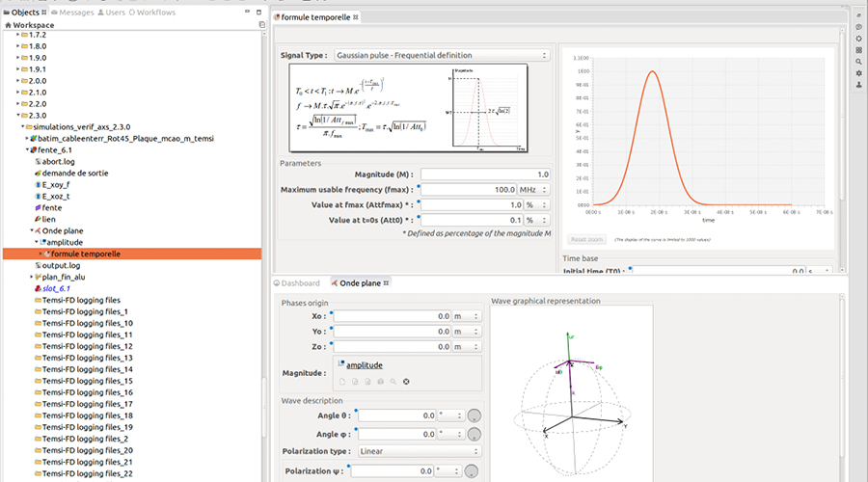Minimize the Objects panel
Viewport: 868px width, 482px height.
(245, 12)
